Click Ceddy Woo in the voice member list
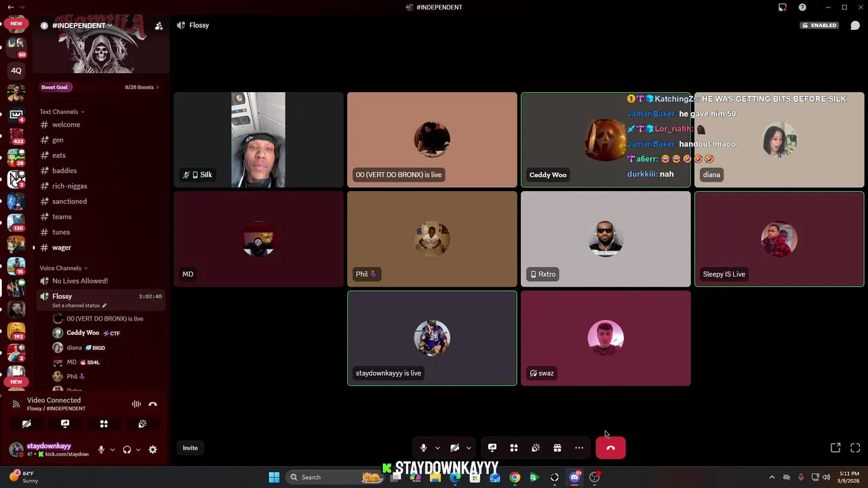 (x=83, y=333)
